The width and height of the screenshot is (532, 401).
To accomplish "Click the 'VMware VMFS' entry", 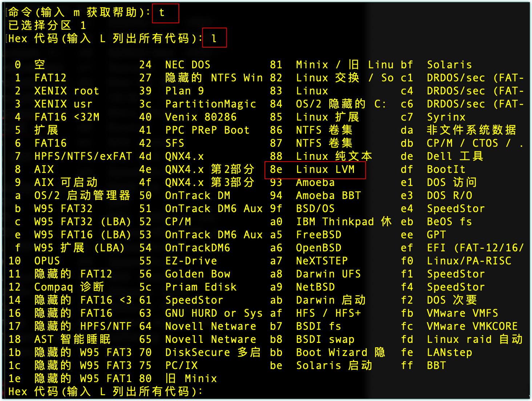I will (463, 313).
